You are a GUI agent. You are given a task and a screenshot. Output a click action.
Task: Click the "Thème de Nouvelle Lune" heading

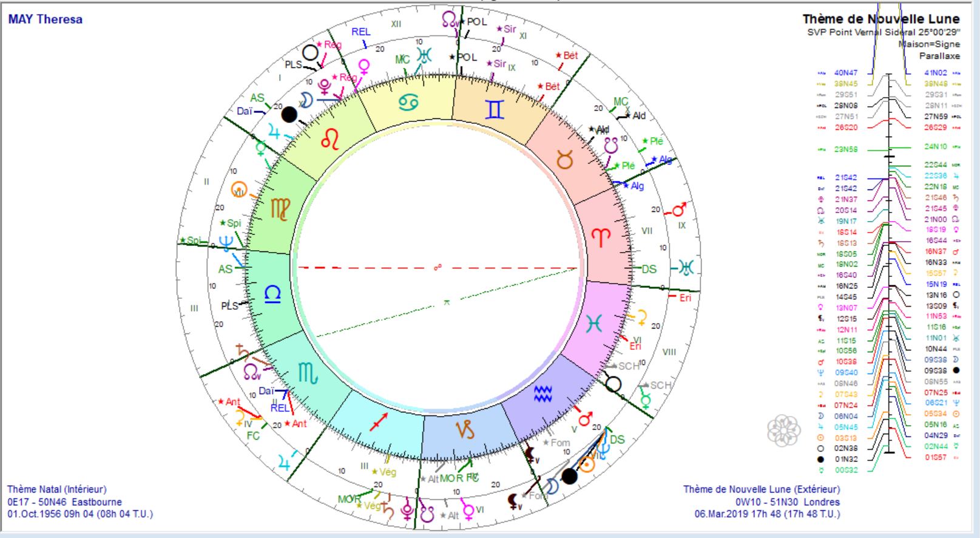(881, 19)
